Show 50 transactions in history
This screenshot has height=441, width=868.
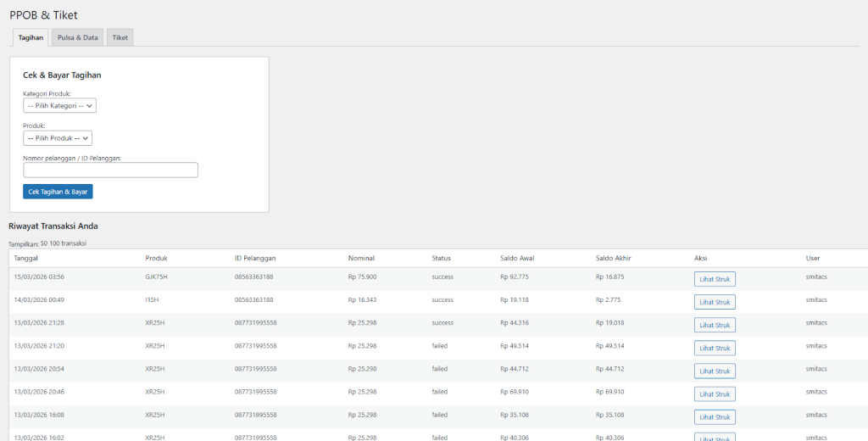coord(44,243)
